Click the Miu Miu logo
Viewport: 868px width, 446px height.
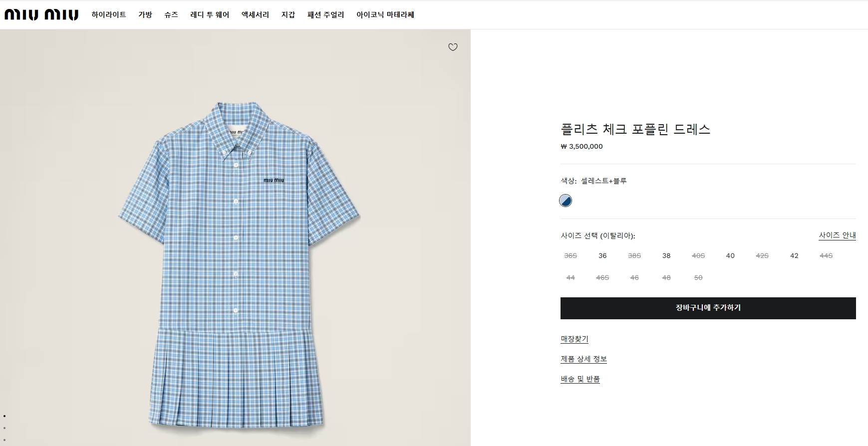[x=41, y=15]
